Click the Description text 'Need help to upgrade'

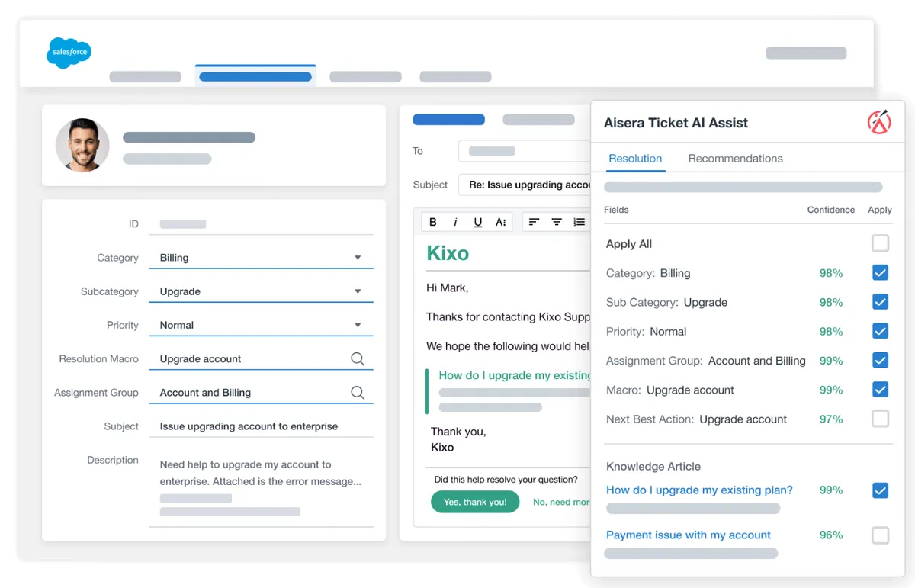pos(260,473)
